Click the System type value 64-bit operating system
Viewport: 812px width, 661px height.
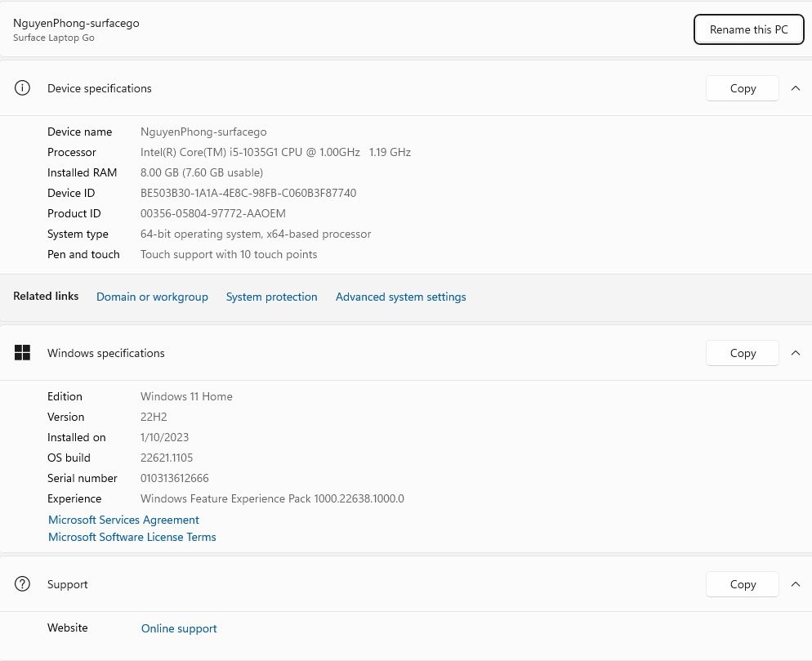256,234
